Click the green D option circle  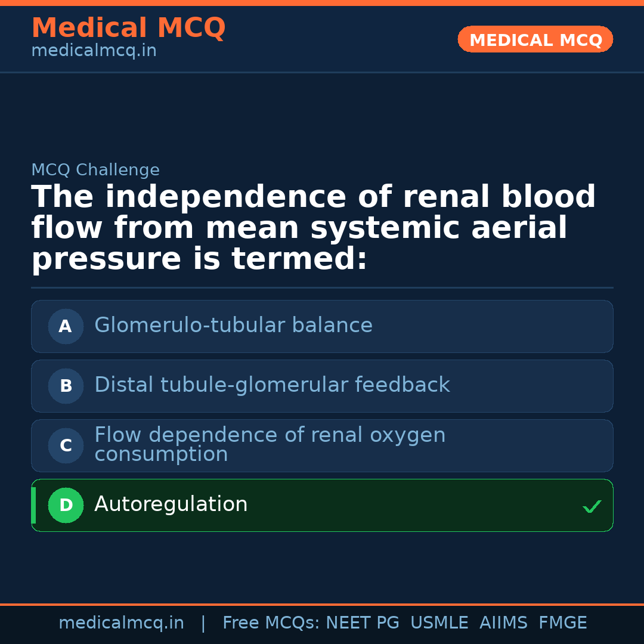point(66,505)
